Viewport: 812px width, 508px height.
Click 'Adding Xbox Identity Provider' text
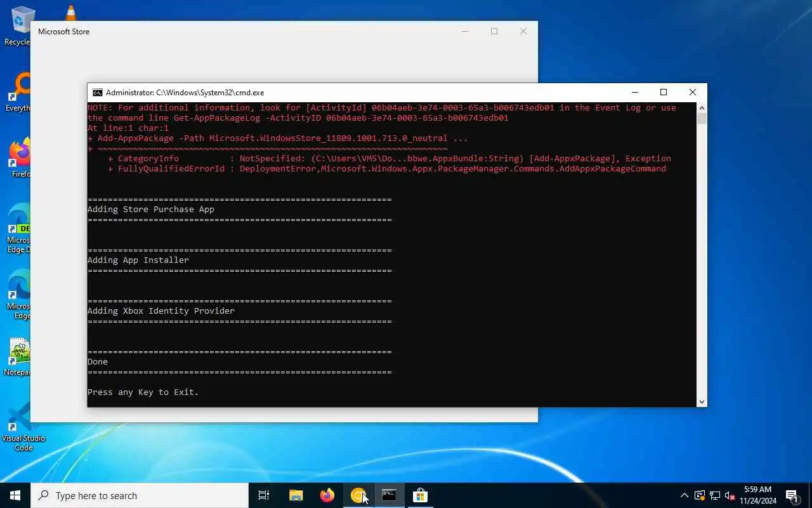click(x=161, y=311)
